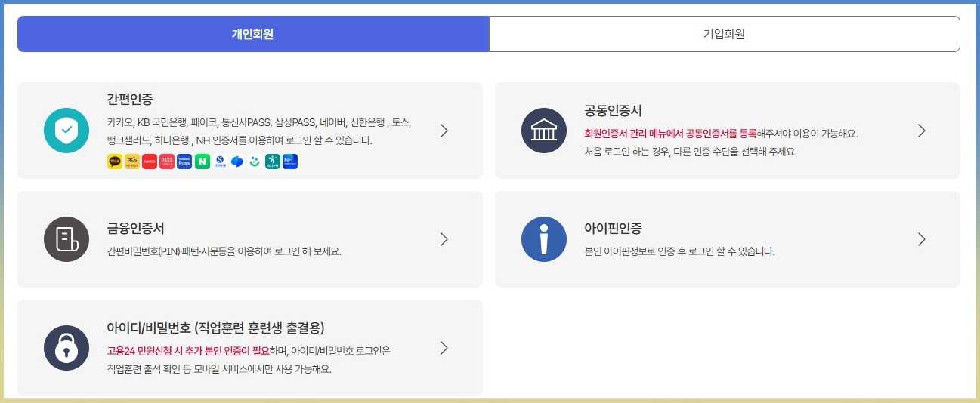980x403 pixels.
Task: Open 아이디/비밀번호 login via its right chevron
Action: pos(444,348)
